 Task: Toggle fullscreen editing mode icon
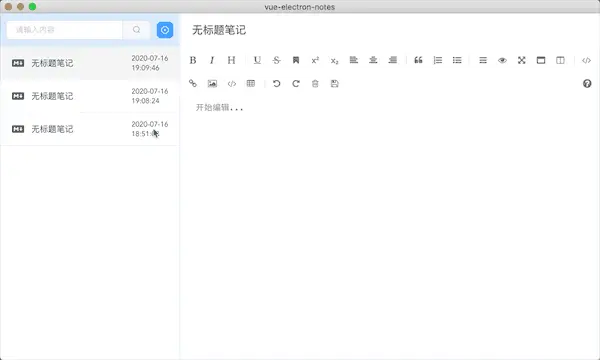[x=522, y=60]
